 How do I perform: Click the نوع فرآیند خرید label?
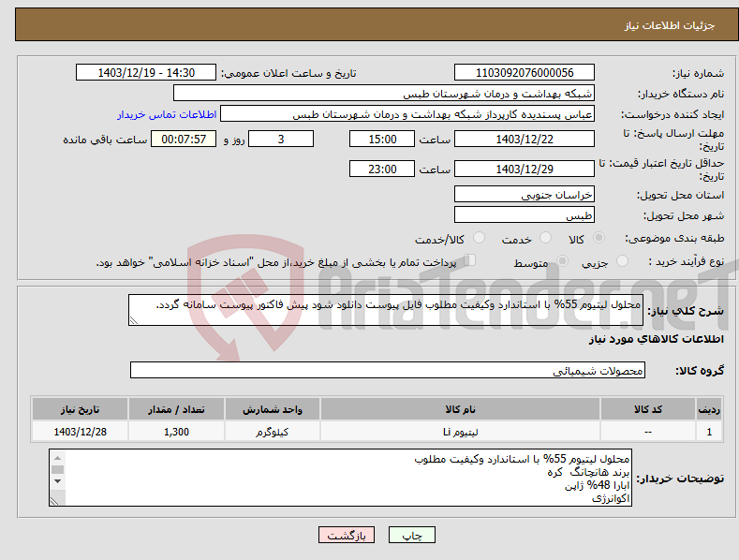[687, 261]
